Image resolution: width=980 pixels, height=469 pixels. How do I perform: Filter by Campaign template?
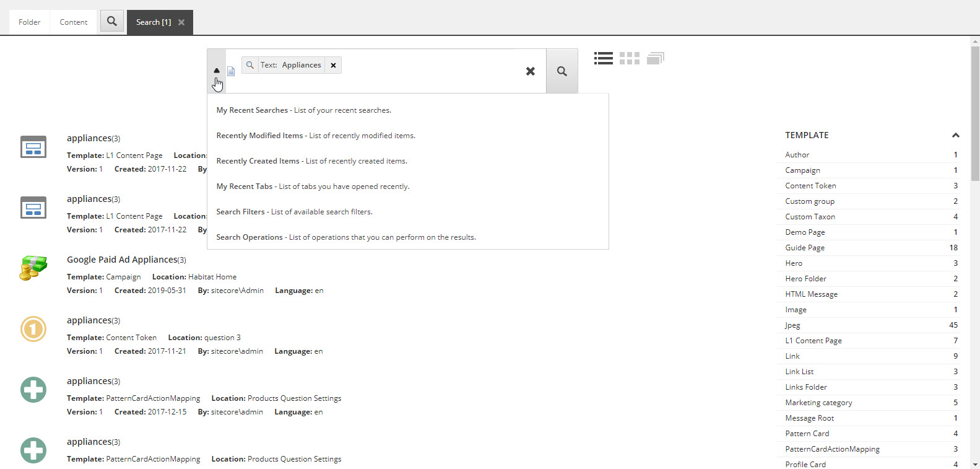point(869,170)
